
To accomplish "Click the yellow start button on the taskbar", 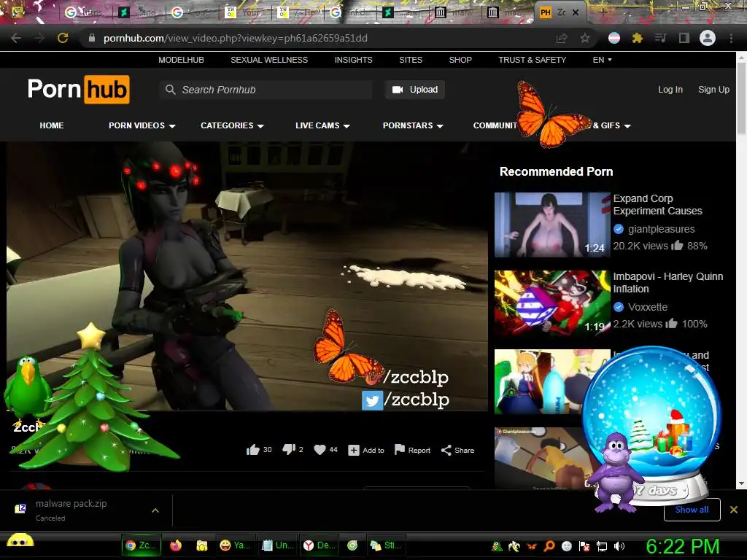I will (20, 541).
